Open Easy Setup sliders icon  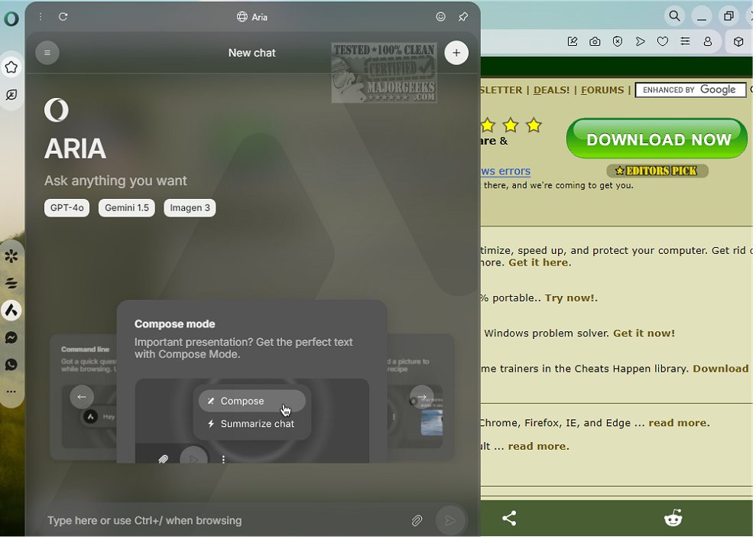[x=685, y=41]
